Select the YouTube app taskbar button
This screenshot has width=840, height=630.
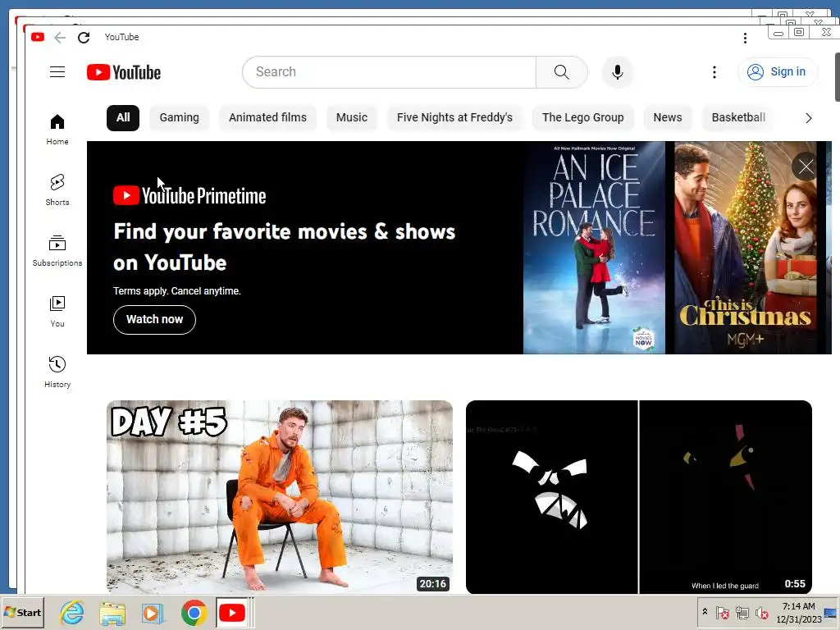[232, 613]
